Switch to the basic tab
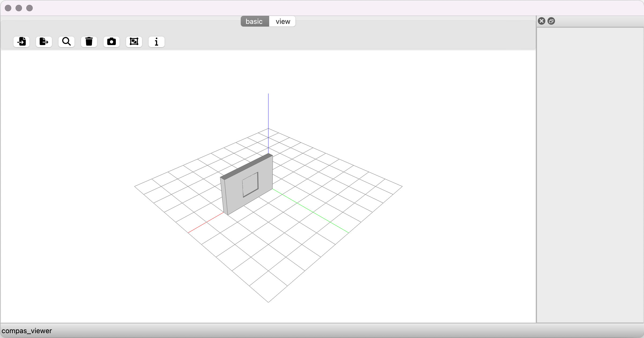Image resolution: width=644 pixels, height=338 pixels. 254,21
